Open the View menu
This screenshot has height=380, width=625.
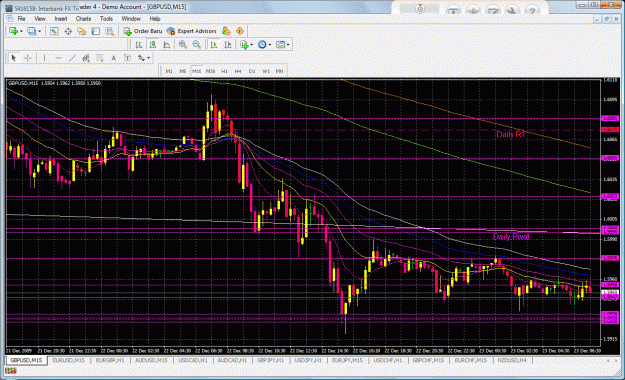(40, 19)
